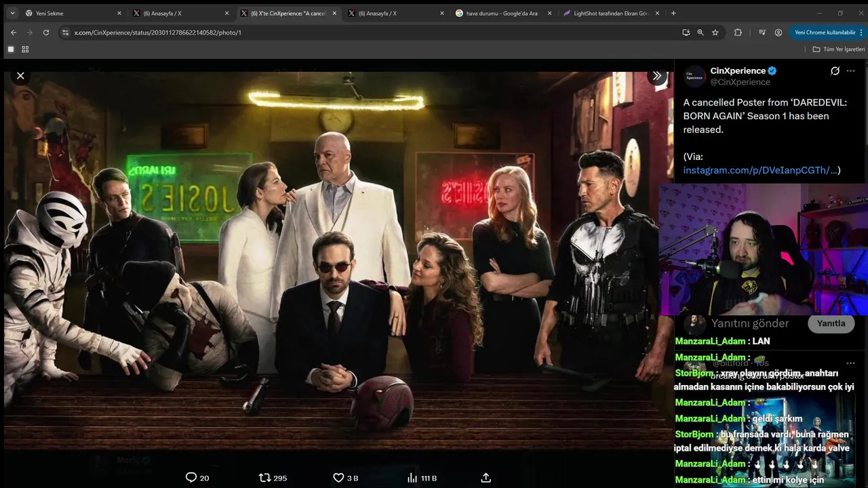Open the CinXperience display name link

(x=738, y=70)
